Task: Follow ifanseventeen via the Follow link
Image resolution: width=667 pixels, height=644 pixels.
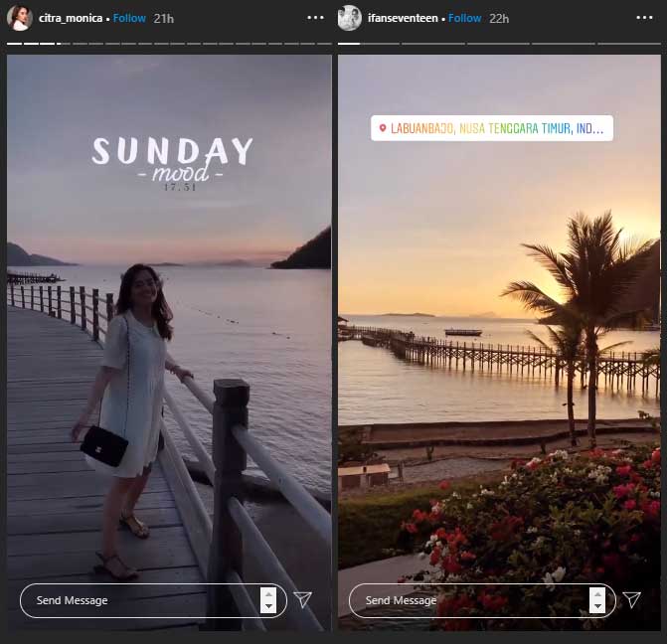Action: [x=464, y=18]
